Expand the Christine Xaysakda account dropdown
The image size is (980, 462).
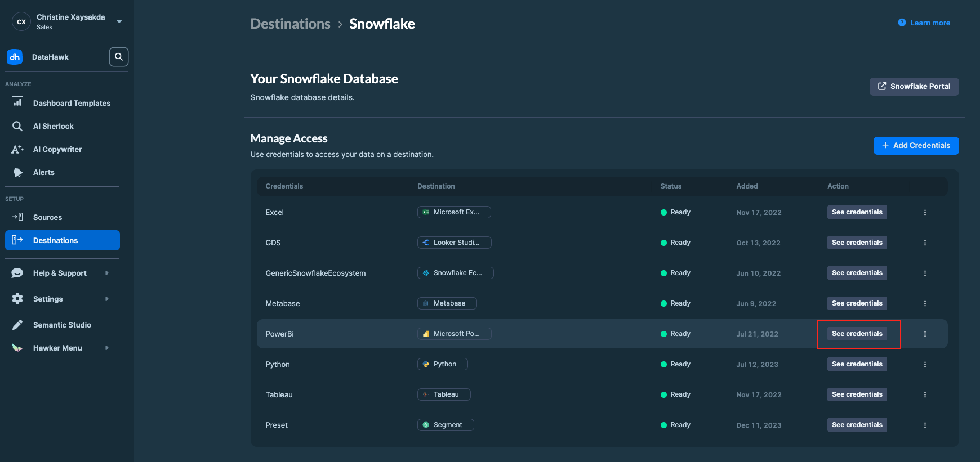119,22
